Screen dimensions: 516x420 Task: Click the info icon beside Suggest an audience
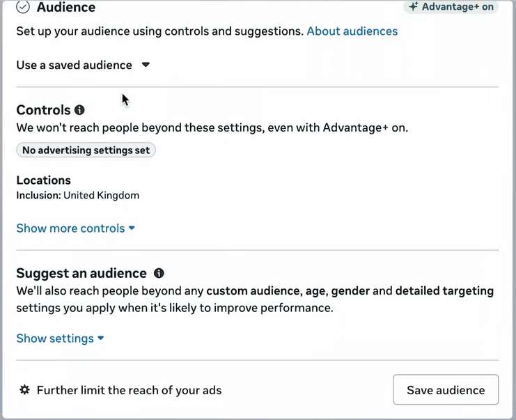[159, 273]
